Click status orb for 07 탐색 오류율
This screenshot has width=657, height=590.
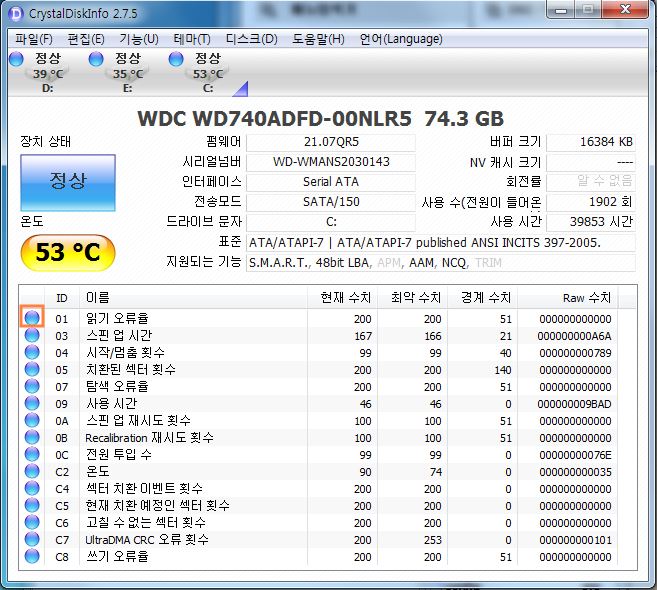pyautogui.click(x=32, y=386)
